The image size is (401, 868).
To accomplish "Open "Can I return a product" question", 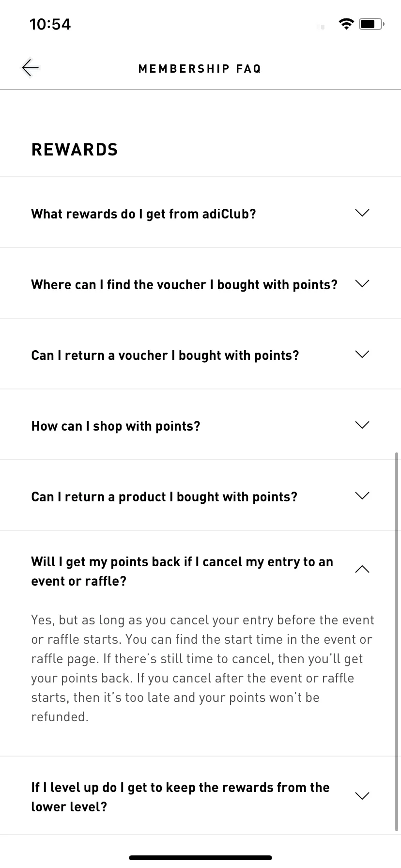I will click(x=164, y=496).
